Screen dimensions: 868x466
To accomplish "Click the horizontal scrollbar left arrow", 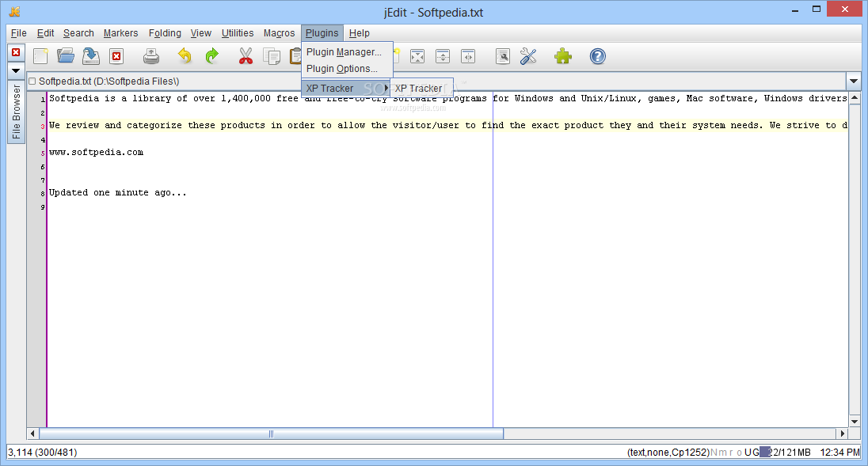I will click(x=32, y=434).
